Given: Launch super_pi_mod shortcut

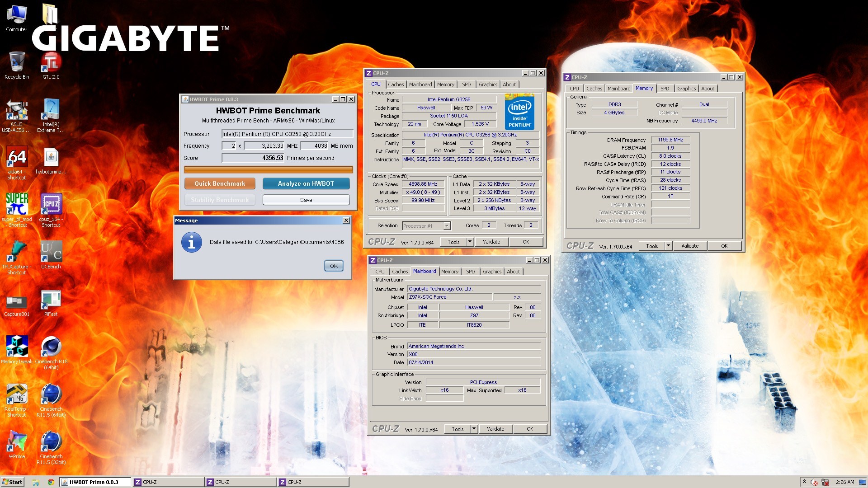Looking at the screenshot, I should tap(17, 211).
